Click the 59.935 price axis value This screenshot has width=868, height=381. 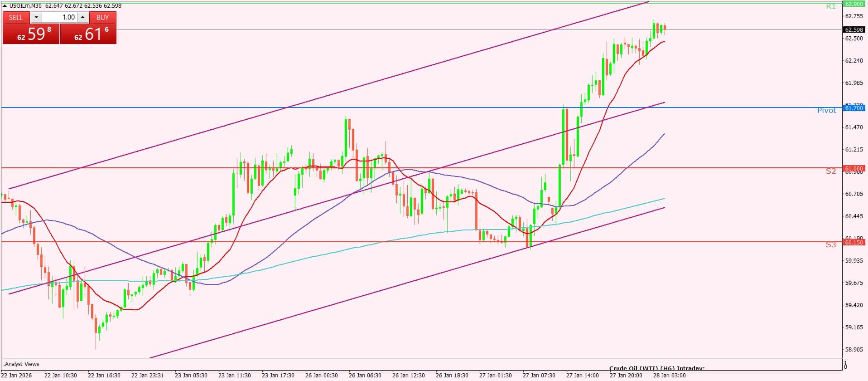(x=854, y=261)
